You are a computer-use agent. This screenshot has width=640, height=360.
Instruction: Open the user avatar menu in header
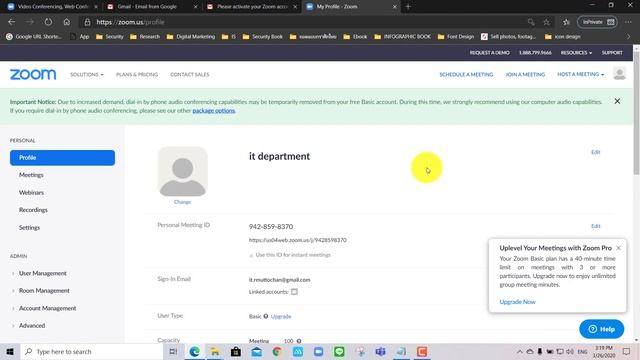coord(619,74)
